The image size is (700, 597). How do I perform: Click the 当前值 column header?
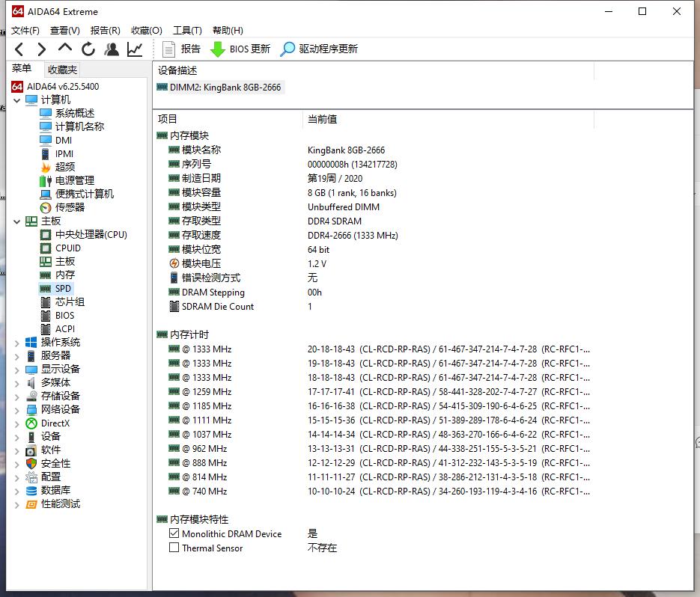coord(322,119)
